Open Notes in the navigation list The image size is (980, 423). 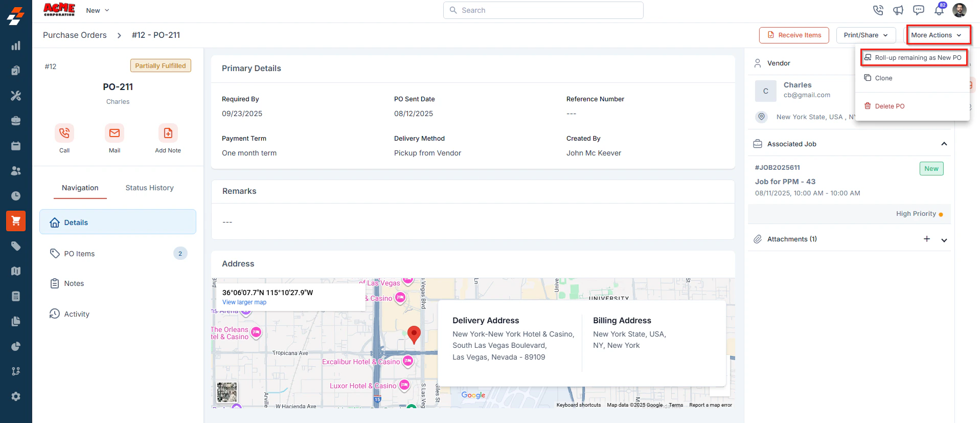tap(118, 283)
